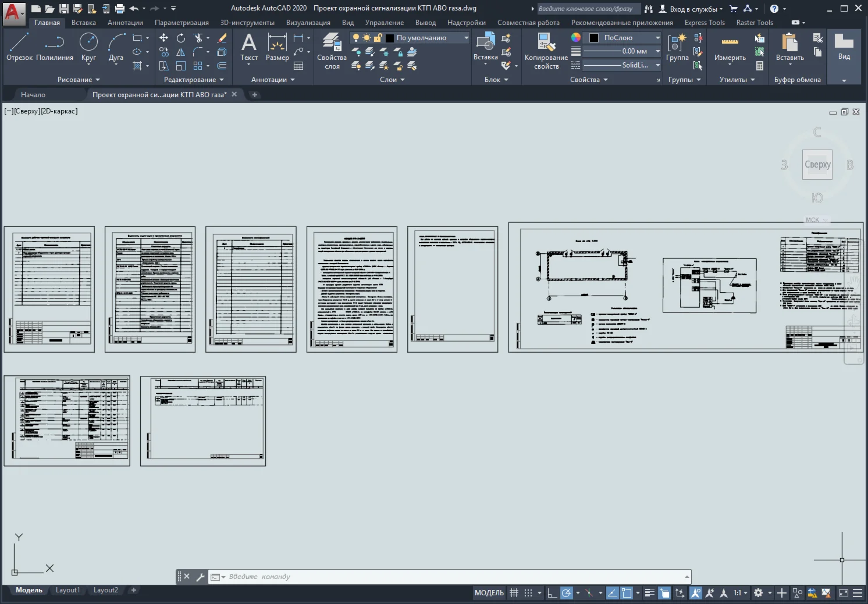Toggle snap mode in status bar

(x=528, y=593)
